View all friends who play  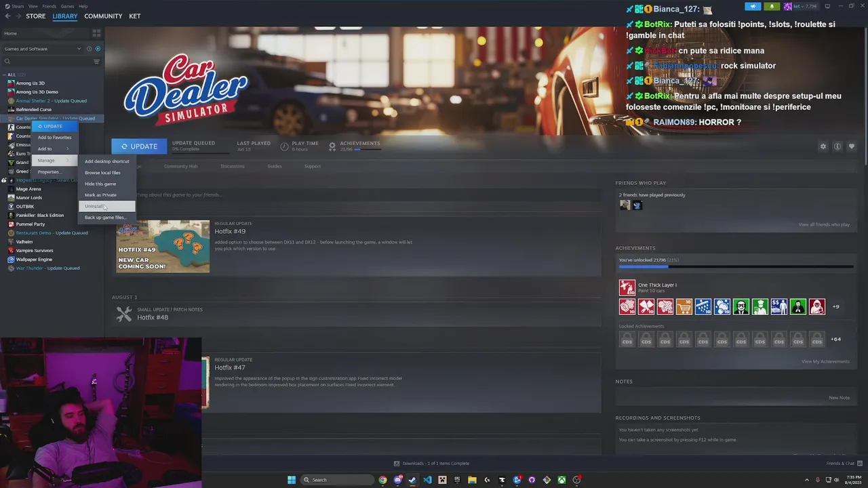824,224
